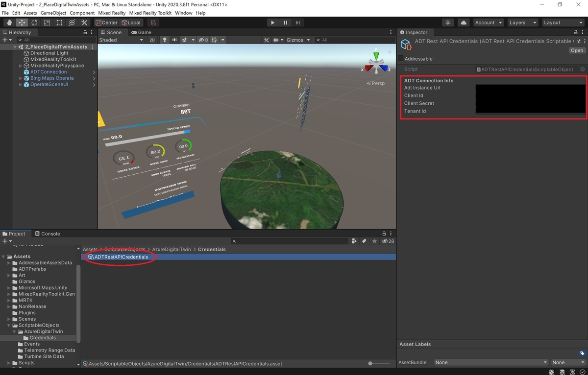Viewport: 588px width, 375px height.
Task: Click Open button in Inspector
Action: pos(577,50)
